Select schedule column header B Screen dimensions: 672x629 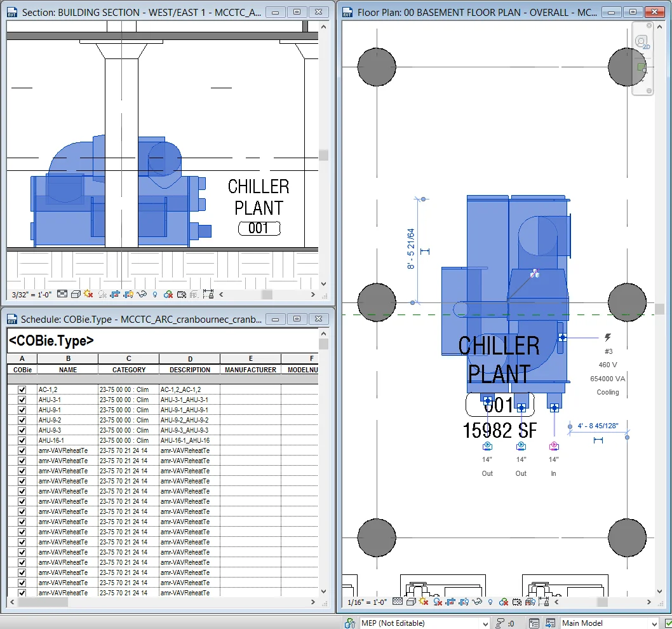click(68, 358)
